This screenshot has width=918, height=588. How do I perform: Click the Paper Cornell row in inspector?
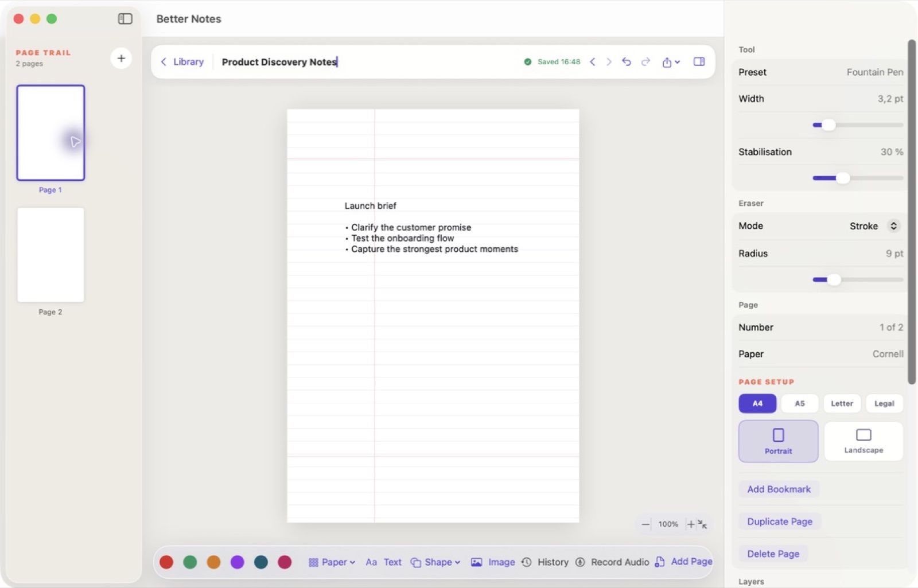tap(820, 354)
